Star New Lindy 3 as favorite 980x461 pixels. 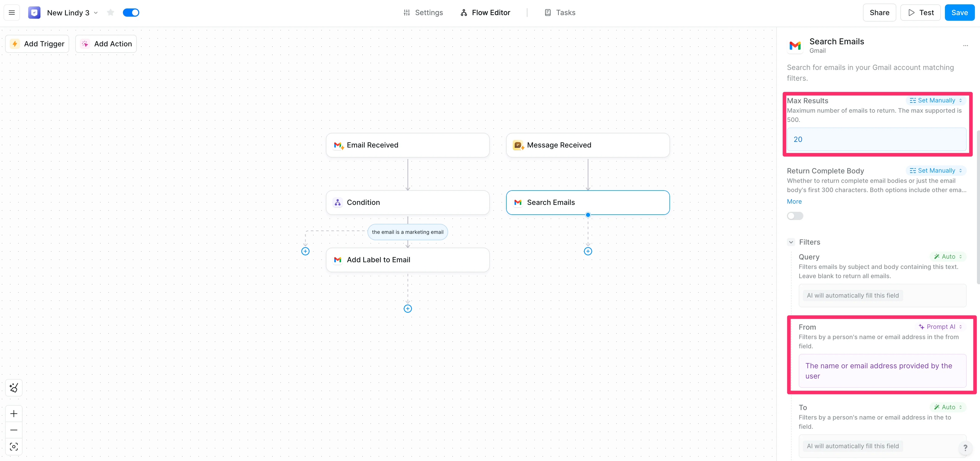click(x=111, y=13)
